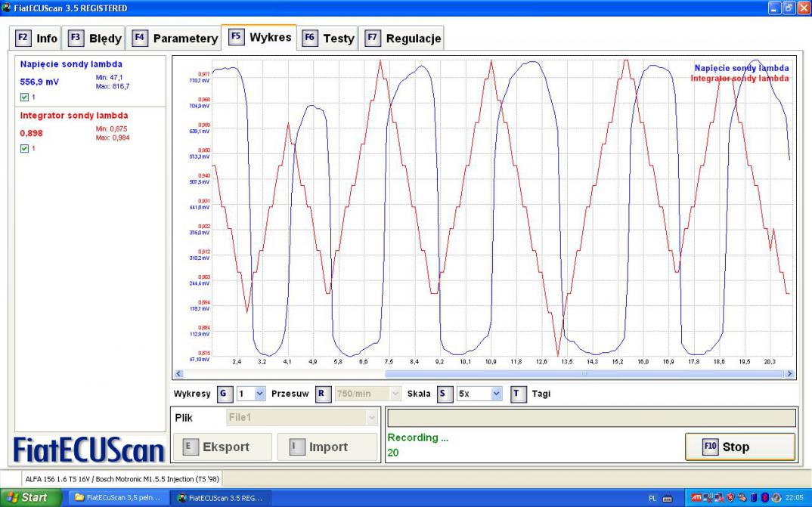Click the empty text field above Recording
The image size is (812, 507).
590,418
